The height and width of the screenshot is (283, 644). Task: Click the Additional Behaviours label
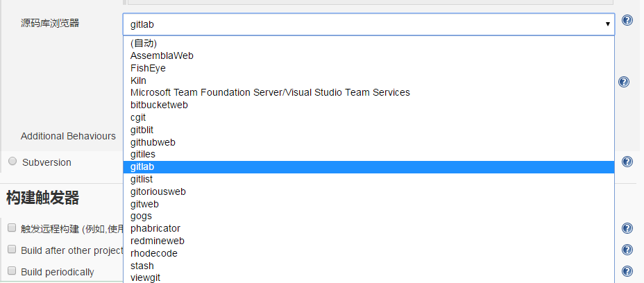[68, 136]
